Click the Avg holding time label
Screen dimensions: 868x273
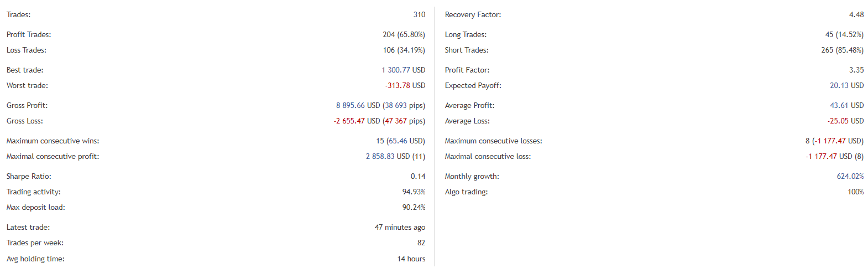[x=35, y=259]
